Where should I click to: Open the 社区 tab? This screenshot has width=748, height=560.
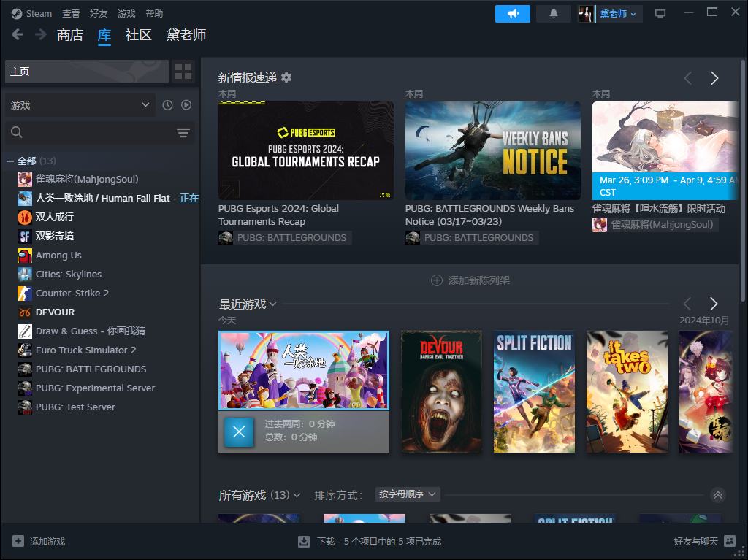click(x=138, y=35)
